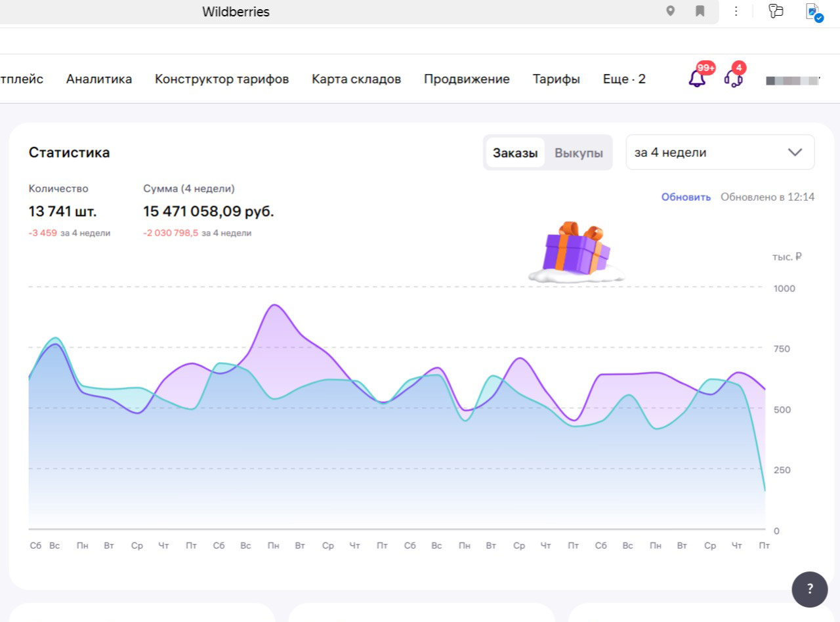This screenshot has height=622, width=840.
Task: Open the Тарифы menu item
Action: coord(556,79)
